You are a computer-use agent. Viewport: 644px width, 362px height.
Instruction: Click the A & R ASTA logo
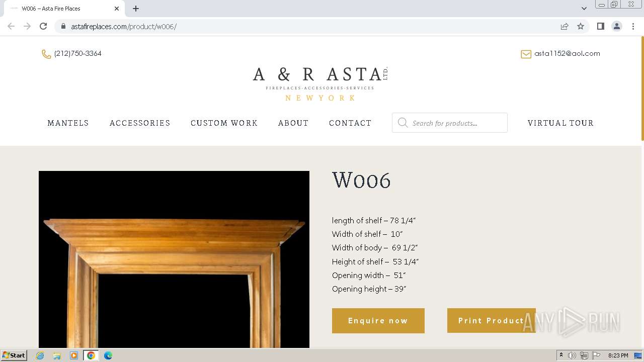(x=320, y=83)
